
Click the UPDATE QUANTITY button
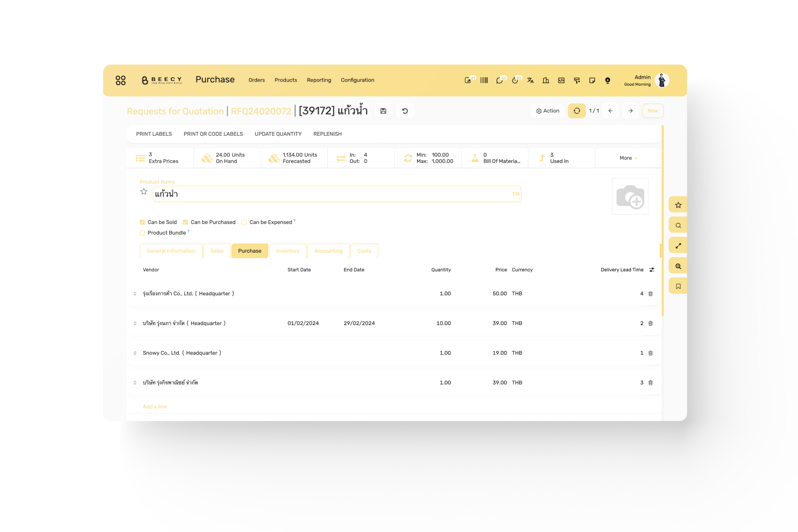pos(278,134)
